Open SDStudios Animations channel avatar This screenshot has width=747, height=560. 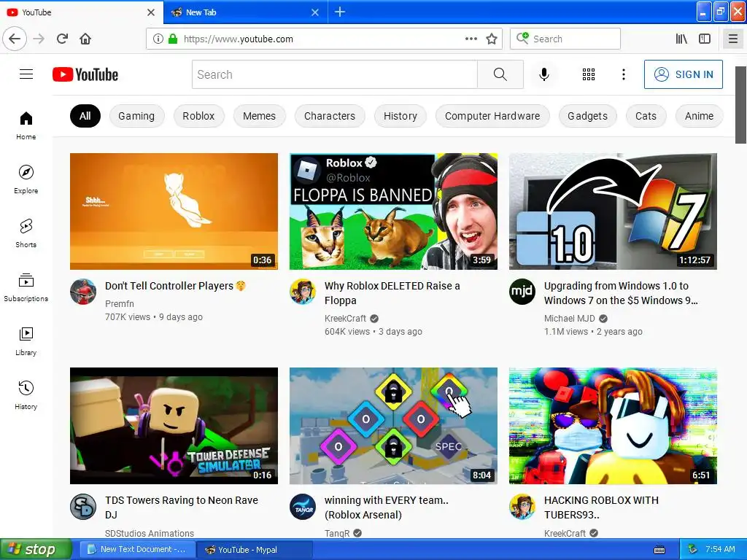tap(83, 506)
